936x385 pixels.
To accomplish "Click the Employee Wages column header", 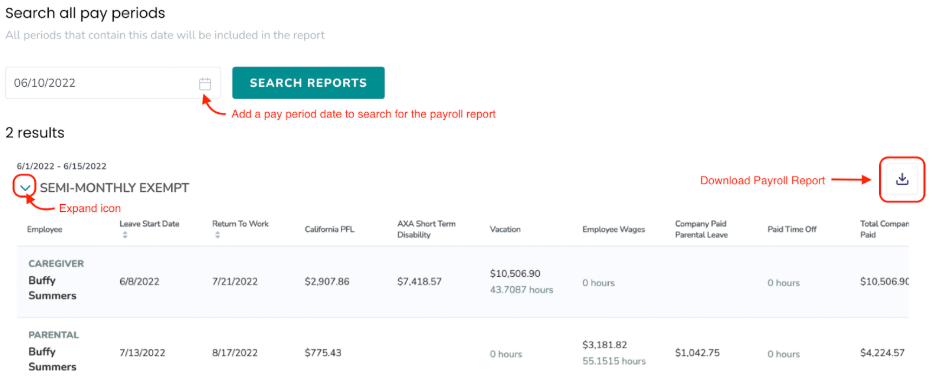I will (614, 229).
